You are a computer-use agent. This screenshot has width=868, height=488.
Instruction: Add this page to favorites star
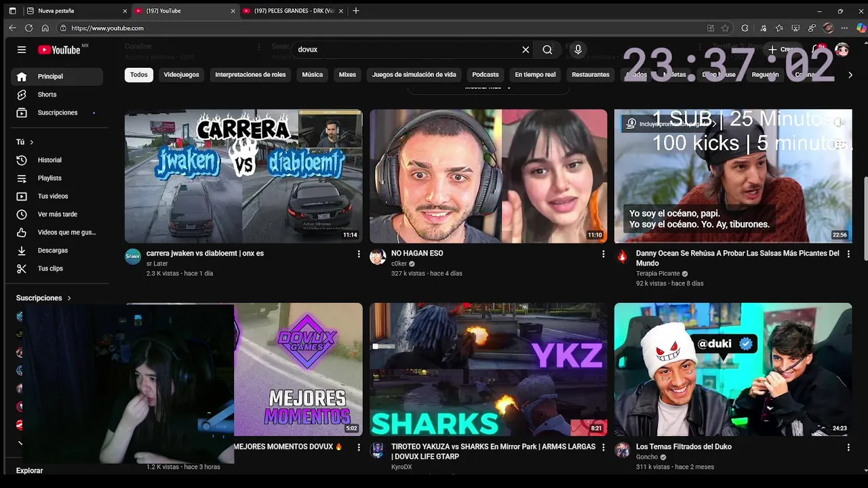click(725, 28)
